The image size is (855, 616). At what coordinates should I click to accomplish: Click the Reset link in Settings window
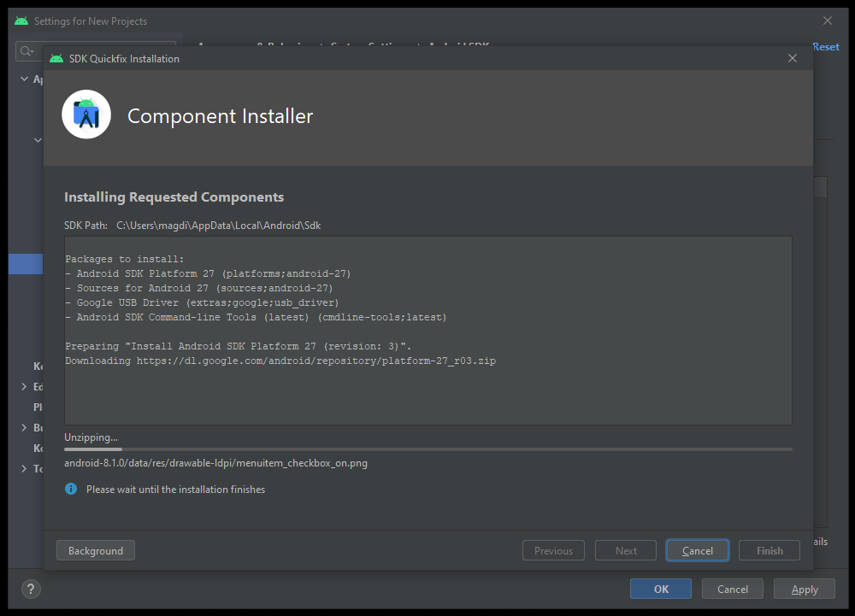point(826,47)
